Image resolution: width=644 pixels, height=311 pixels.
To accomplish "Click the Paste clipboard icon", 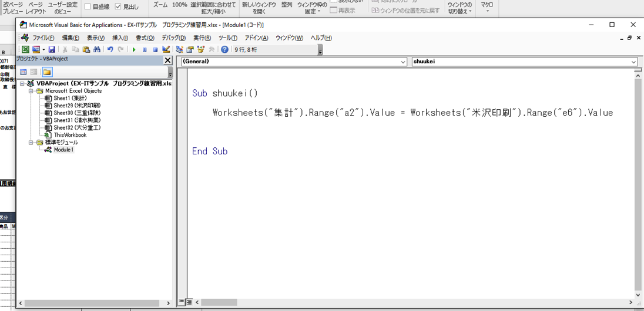I will pos(86,49).
